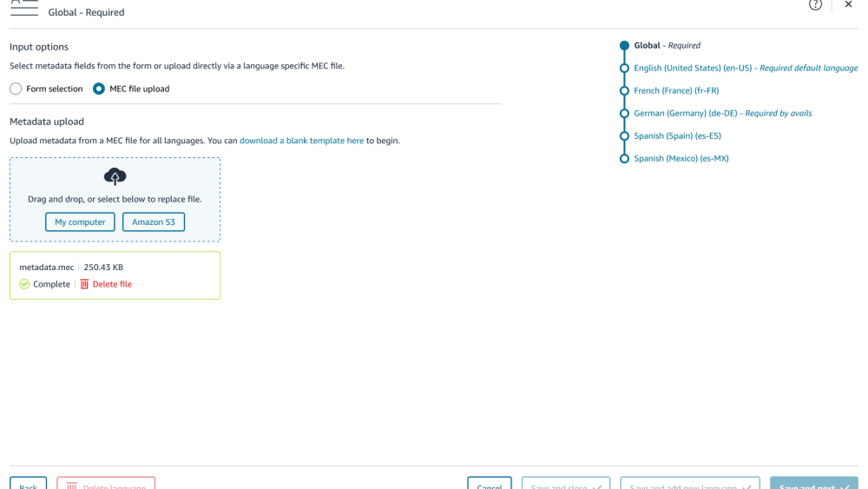Screen dimensions: 868x489
Task: Go to Global step in progress tracker
Action: [x=647, y=45]
